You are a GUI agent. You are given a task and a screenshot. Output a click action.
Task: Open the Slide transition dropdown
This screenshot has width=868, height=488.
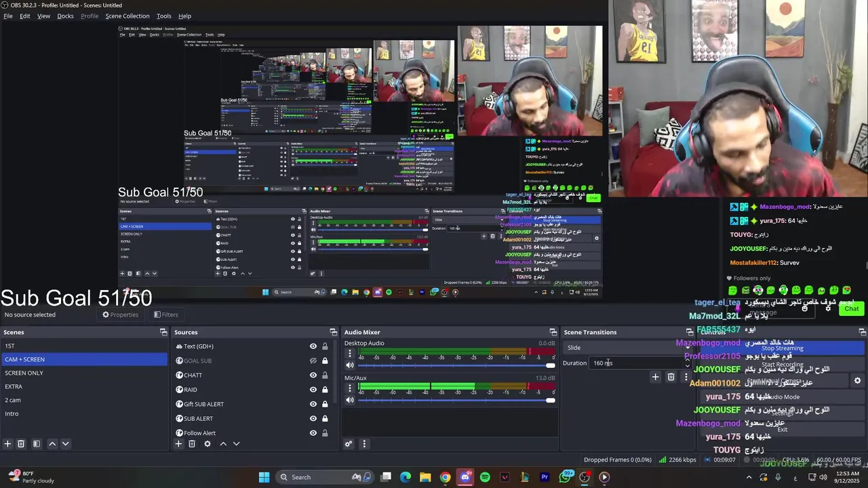coord(628,348)
